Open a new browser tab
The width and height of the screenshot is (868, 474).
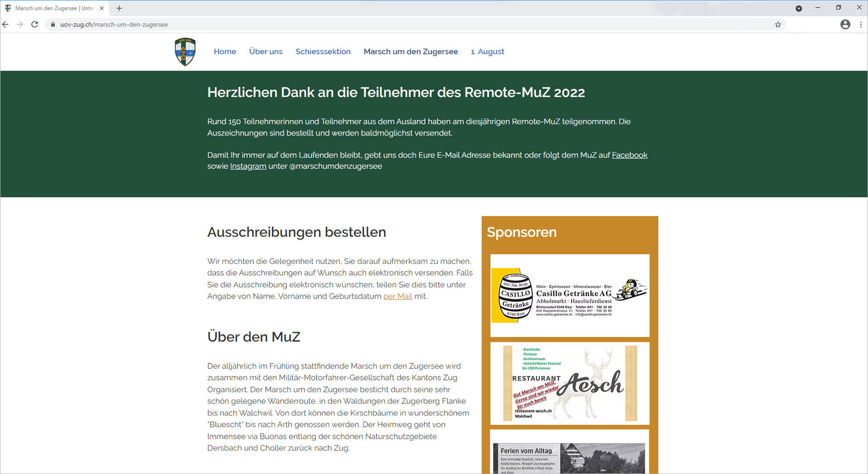point(119,8)
